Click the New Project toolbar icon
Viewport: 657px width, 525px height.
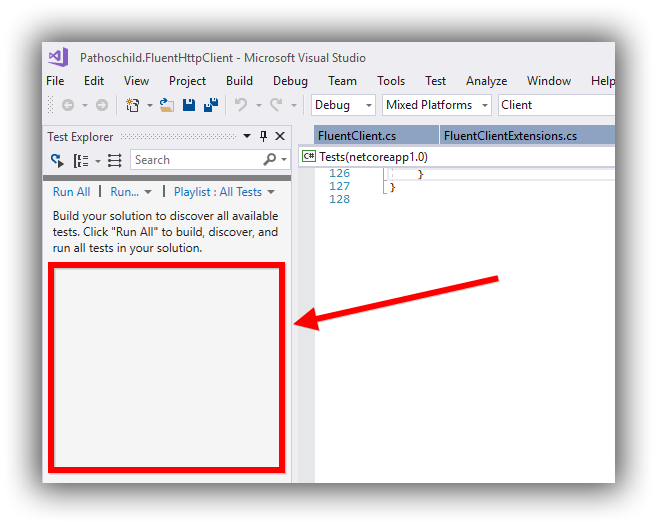coord(133,105)
